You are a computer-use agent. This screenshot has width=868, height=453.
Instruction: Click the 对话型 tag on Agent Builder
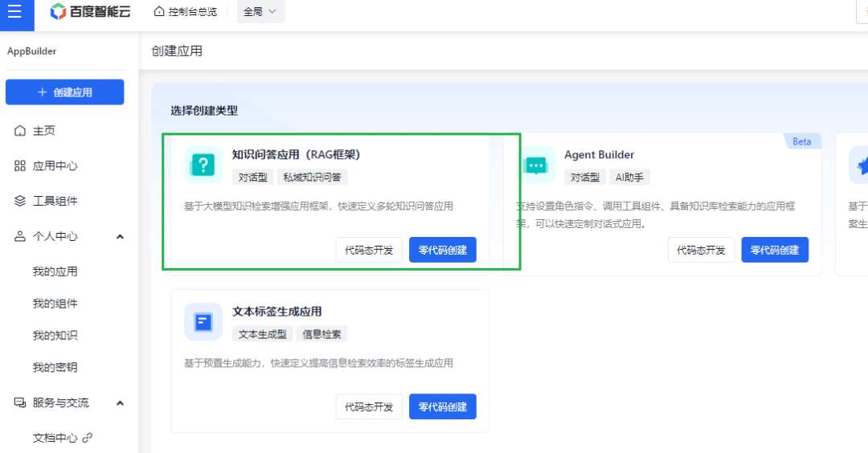pyautogui.click(x=584, y=177)
